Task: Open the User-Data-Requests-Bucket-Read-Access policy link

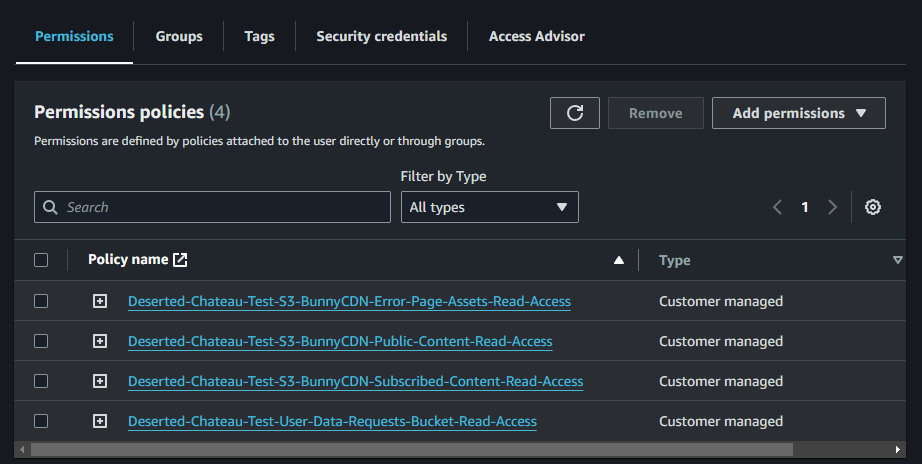Action: tap(332, 421)
